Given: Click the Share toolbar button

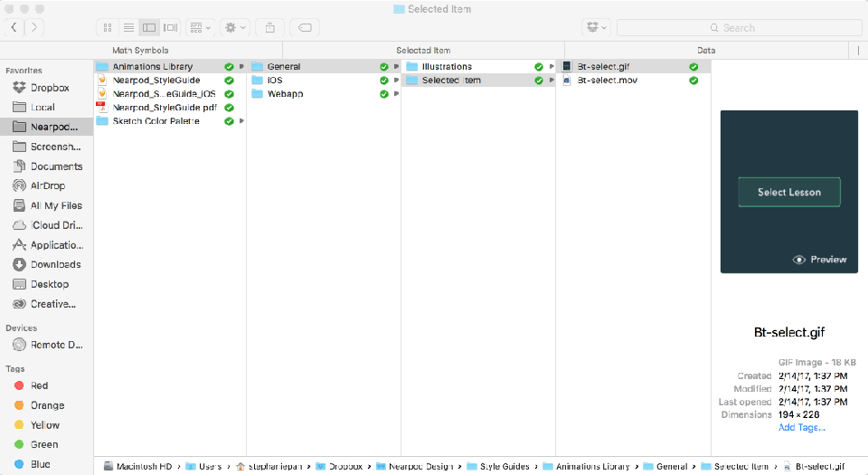Looking at the screenshot, I should [270, 28].
